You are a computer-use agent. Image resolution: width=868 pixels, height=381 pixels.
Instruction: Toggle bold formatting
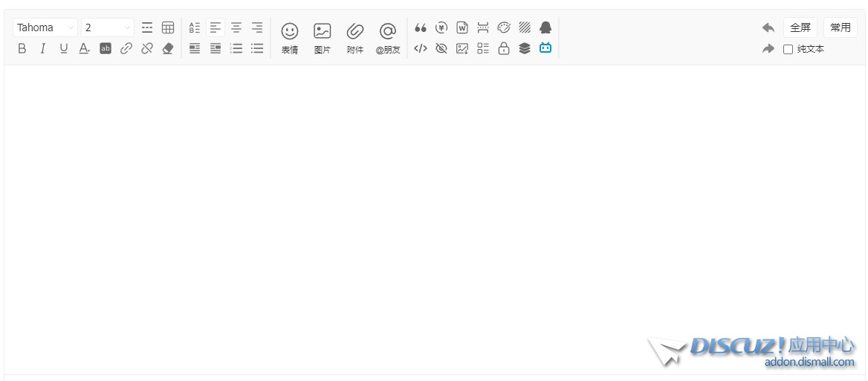tap(22, 48)
